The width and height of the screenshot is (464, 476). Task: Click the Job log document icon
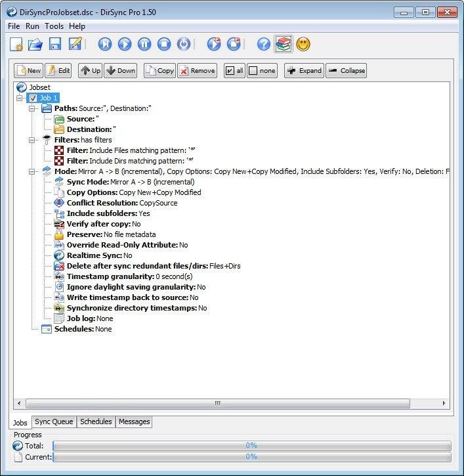click(x=59, y=318)
